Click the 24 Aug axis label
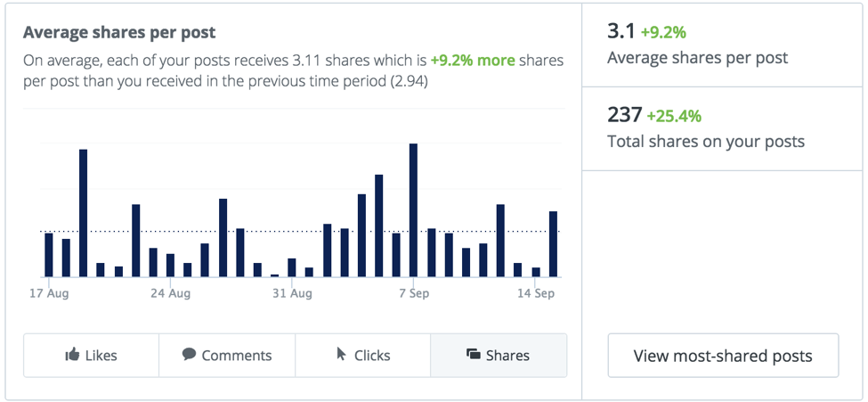The height and width of the screenshot is (402, 868). point(171,293)
